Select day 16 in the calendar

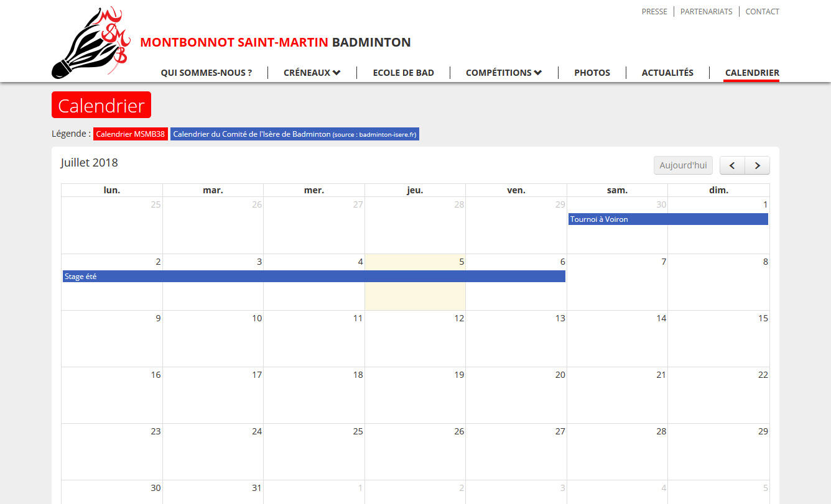(x=112, y=395)
